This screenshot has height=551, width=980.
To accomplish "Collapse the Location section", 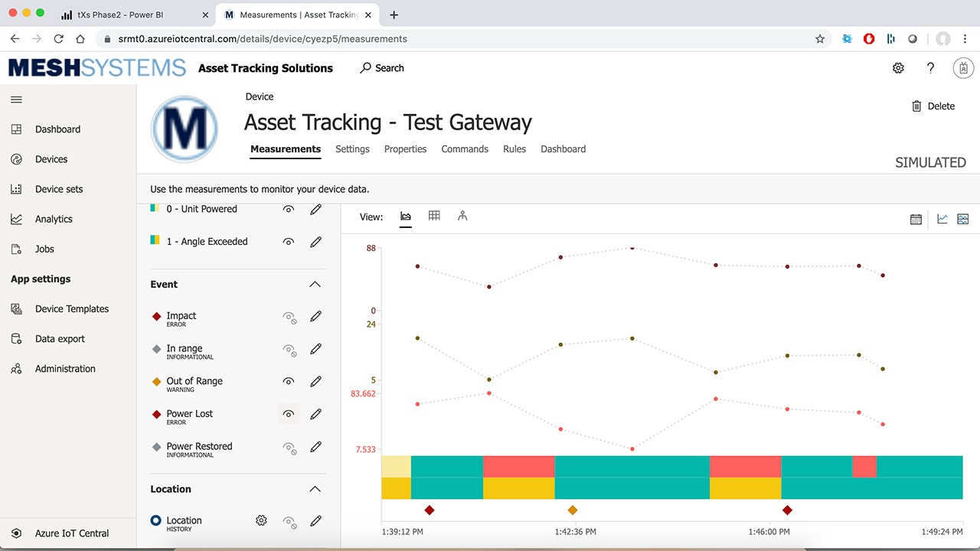I will (315, 489).
